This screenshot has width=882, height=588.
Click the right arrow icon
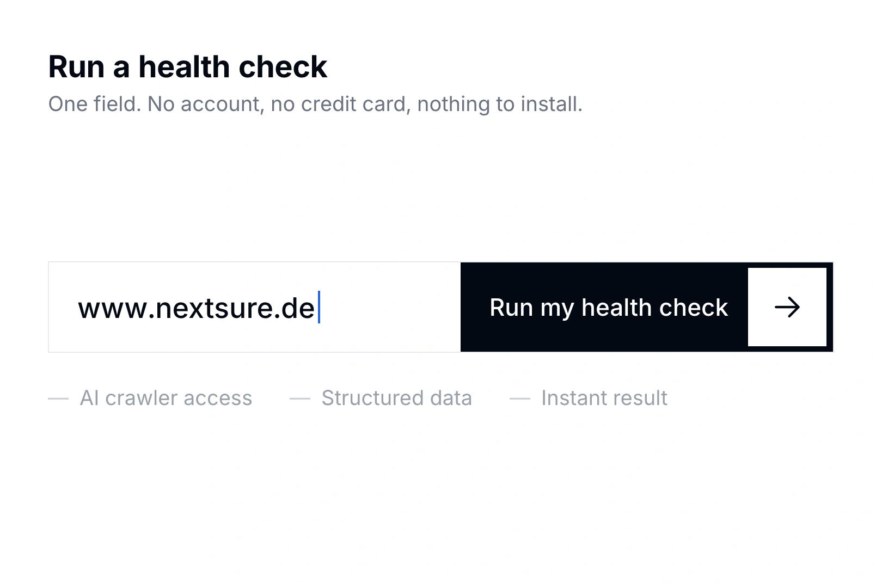[787, 307]
